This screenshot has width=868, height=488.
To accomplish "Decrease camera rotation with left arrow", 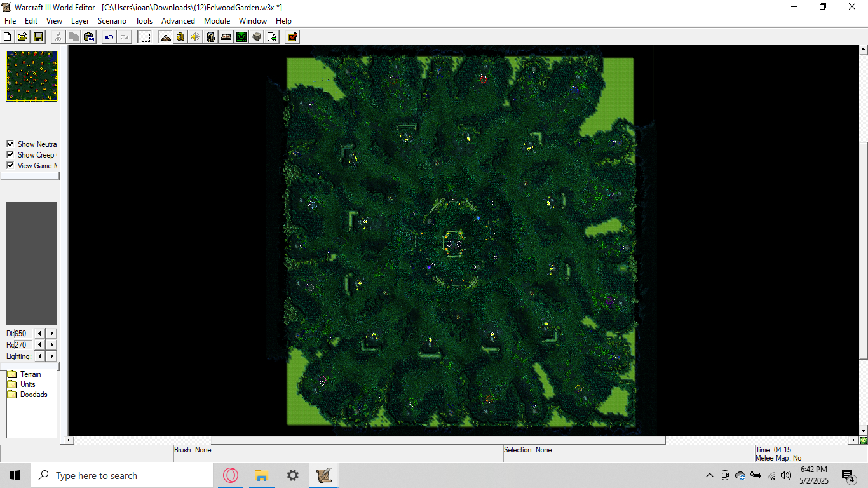I will pyautogui.click(x=40, y=345).
